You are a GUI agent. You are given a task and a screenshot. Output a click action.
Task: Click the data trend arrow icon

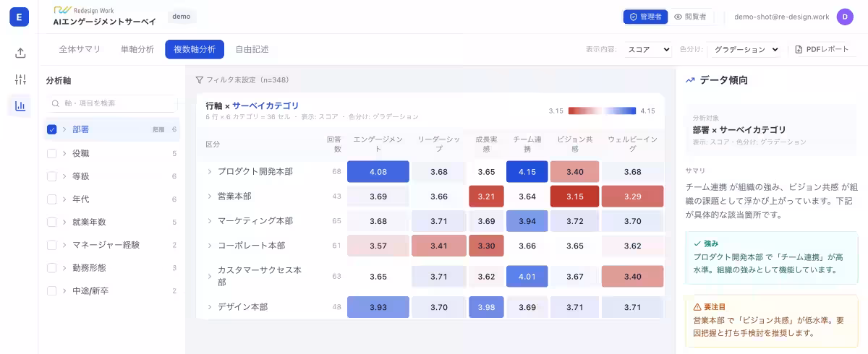(690, 80)
